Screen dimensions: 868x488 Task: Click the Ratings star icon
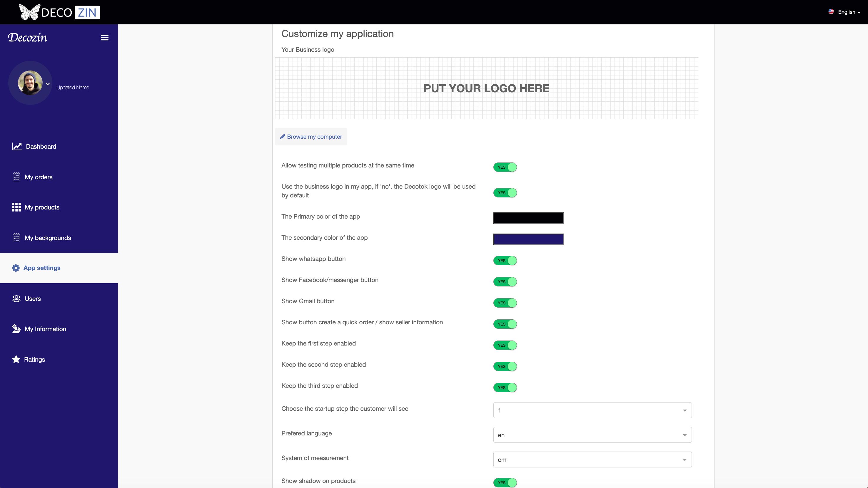(x=16, y=359)
